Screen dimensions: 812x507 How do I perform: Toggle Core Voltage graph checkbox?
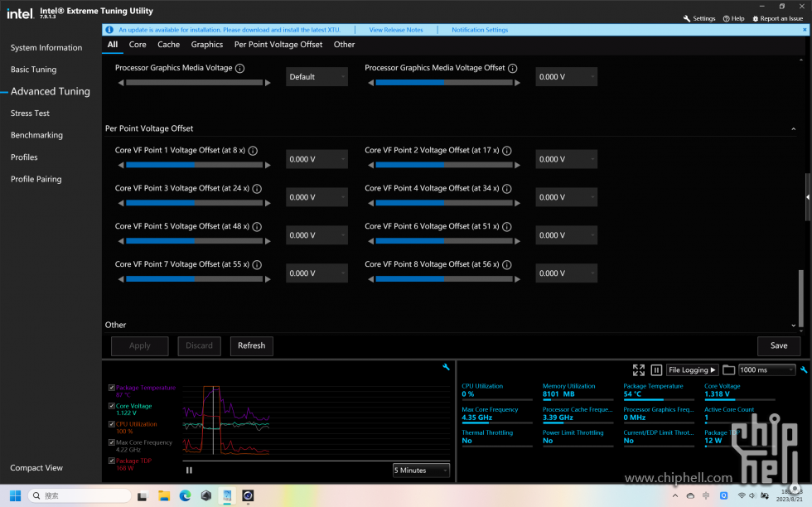[x=111, y=406]
